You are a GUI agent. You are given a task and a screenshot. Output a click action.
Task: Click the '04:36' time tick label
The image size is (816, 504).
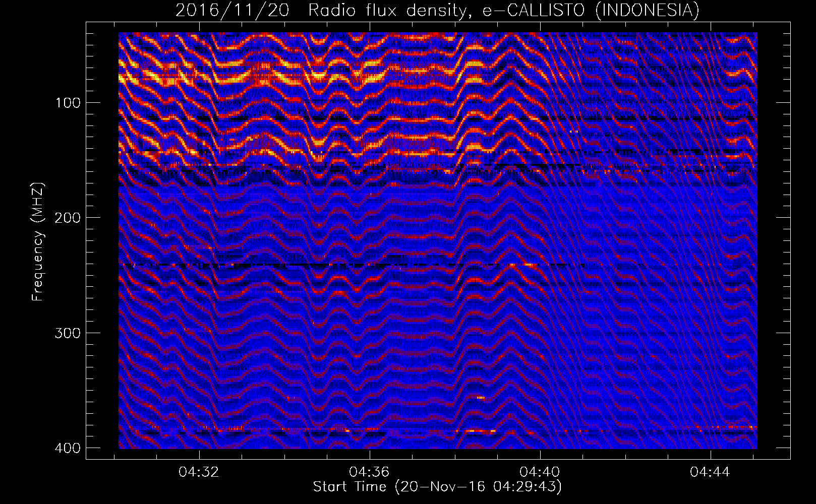370,472
